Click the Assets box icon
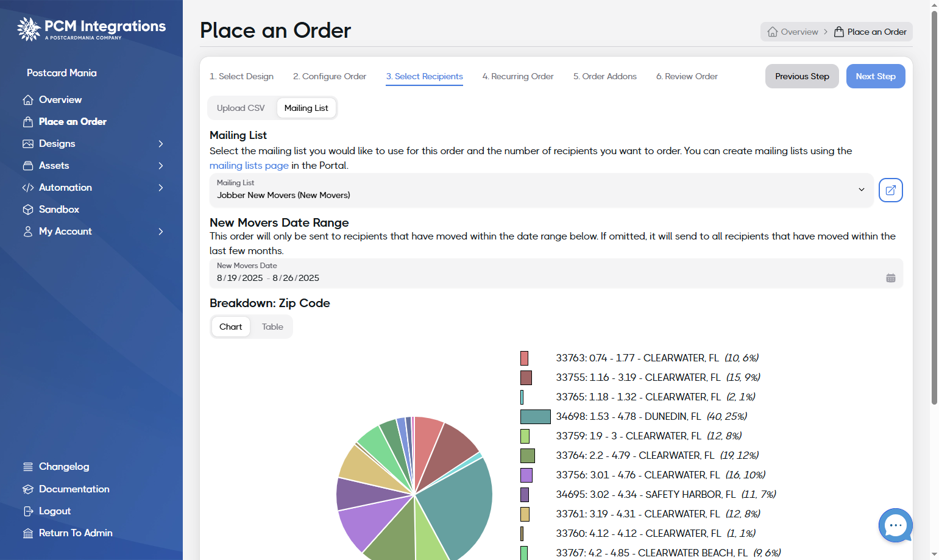The height and width of the screenshot is (560, 939). (x=28, y=166)
